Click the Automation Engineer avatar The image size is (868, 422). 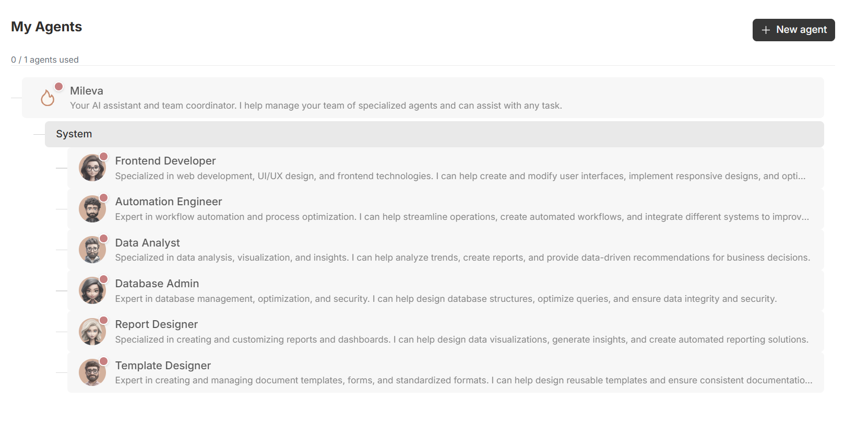[92, 209]
